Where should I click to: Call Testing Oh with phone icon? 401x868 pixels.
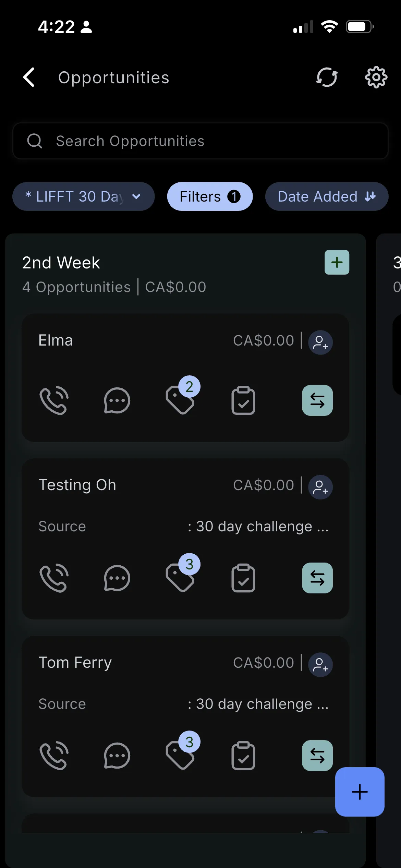[54, 578]
